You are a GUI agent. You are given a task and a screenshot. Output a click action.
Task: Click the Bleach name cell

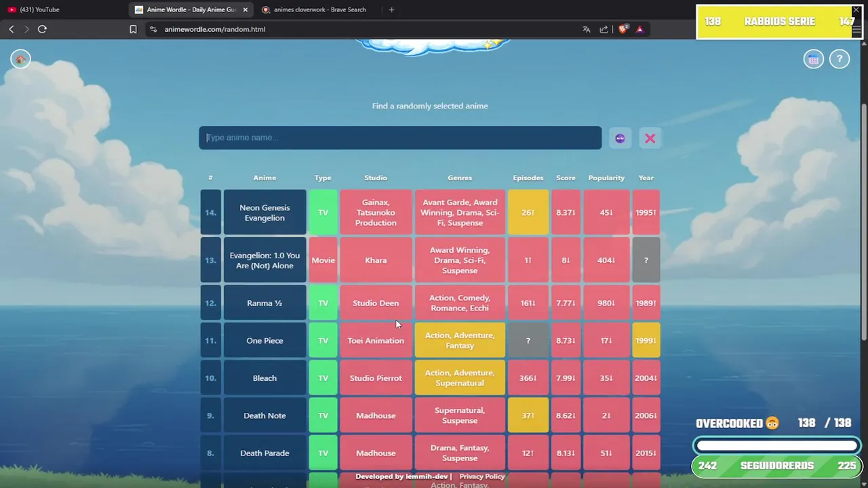tap(264, 378)
